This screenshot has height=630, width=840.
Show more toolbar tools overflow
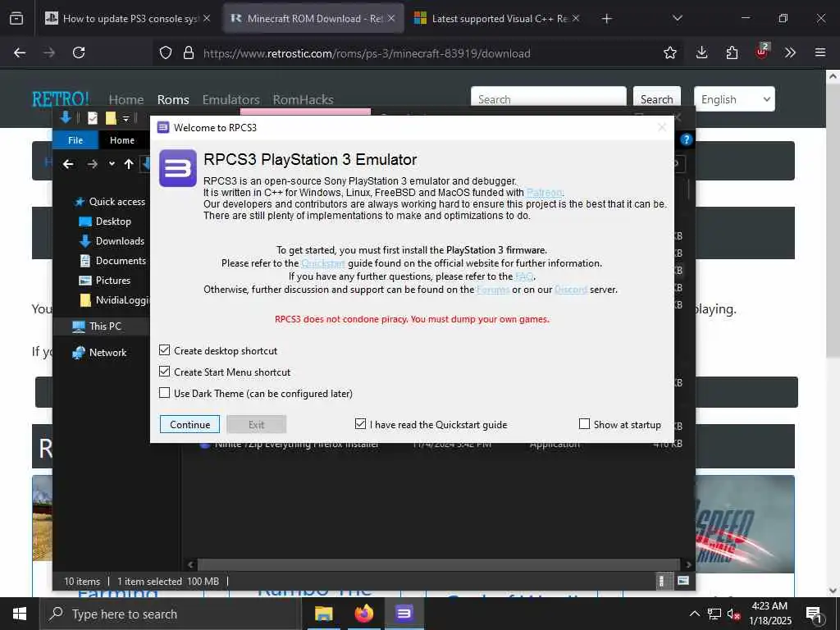(790, 52)
